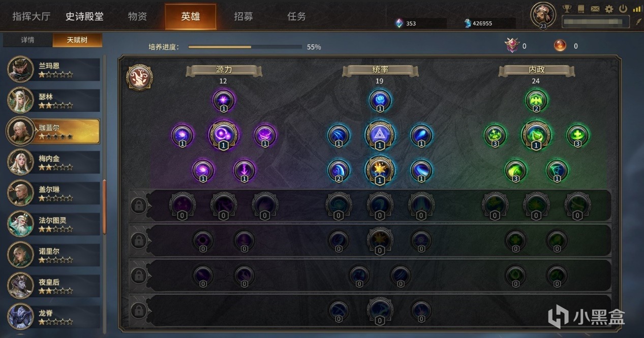Click the power icon in top bar
644x338 pixels.
[623, 9]
